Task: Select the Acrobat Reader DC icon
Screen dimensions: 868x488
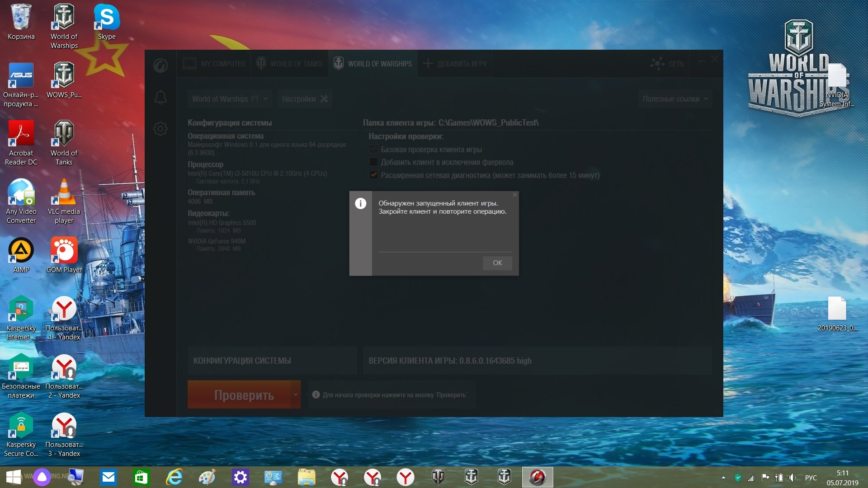Action: pos(21,143)
